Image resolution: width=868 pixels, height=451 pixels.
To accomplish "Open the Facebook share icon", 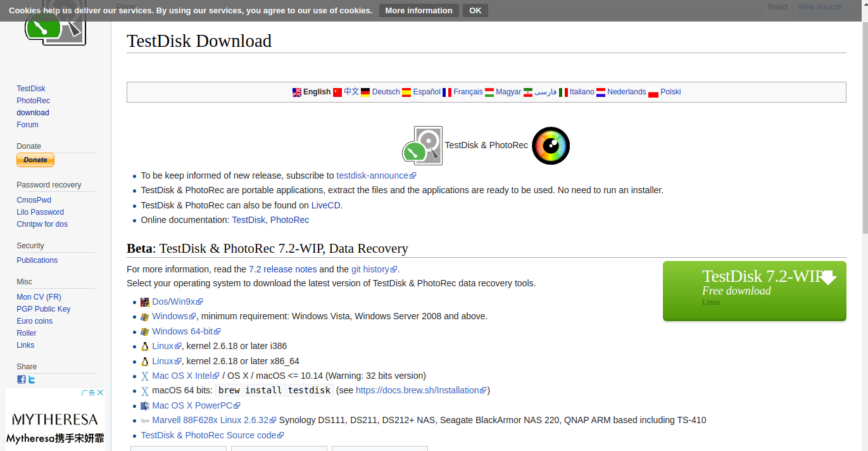I will point(22,379).
